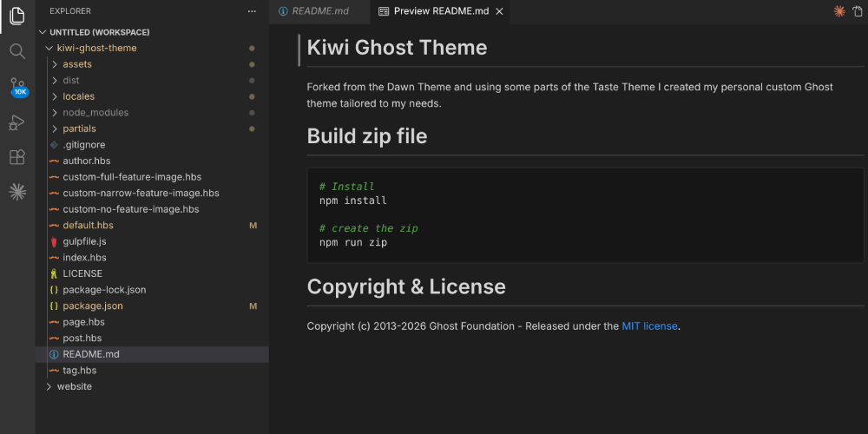This screenshot has height=434, width=868.
Task: Click the orange starburst icon in editor toolbar
Action: 839,11
